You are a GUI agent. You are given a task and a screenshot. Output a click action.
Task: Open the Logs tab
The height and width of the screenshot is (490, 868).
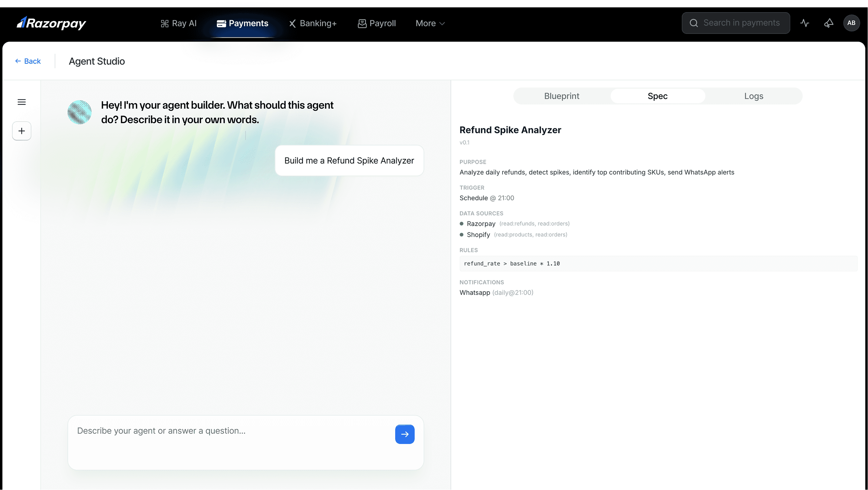[x=753, y=96]
